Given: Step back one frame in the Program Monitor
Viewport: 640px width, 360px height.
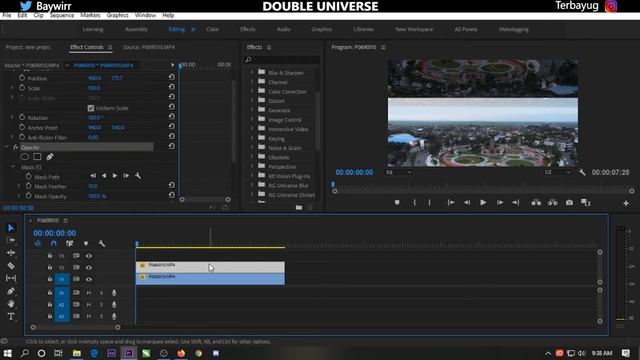Looking at the screenshot, I should click(467, 202).
